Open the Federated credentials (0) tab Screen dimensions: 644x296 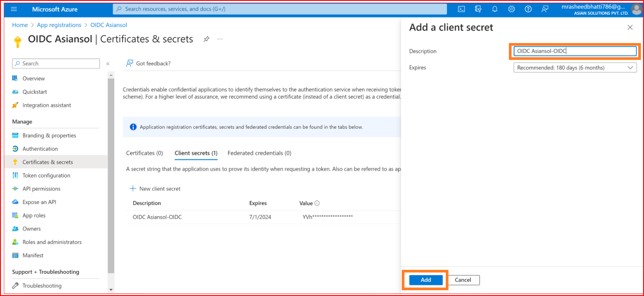(259, 153)
